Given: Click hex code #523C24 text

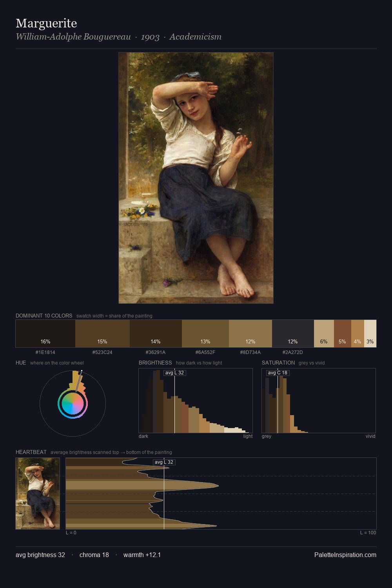Looking at the screenshot, I should [x=102, y=352].
